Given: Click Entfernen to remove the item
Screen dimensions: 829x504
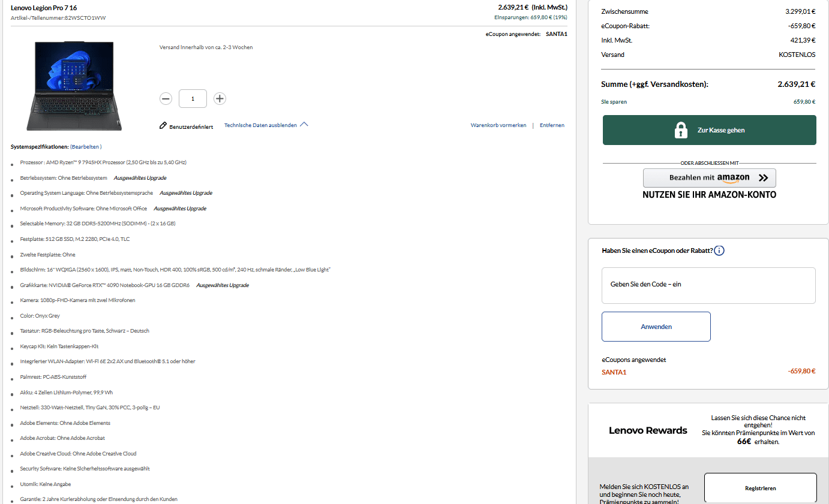Looking at the screenshot, I should coord(552,125).
